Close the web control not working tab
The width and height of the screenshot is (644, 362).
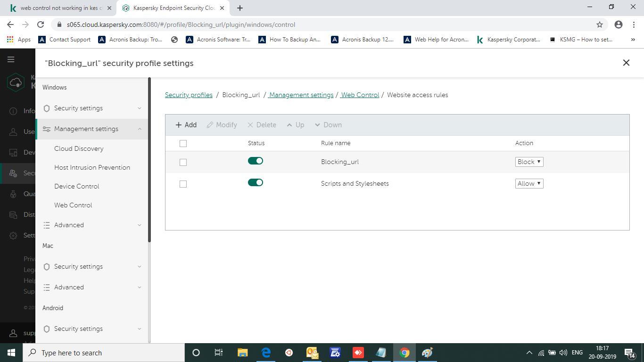[109, 8]
